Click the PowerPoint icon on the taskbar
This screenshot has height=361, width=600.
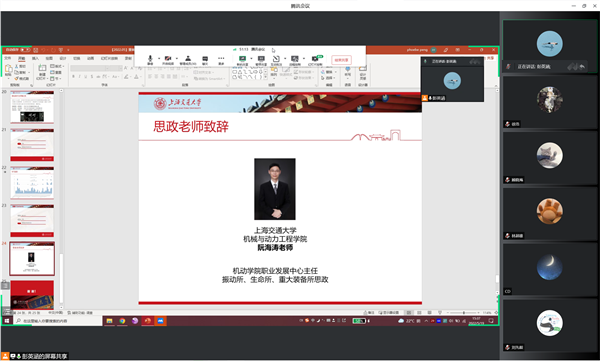tap(148, 321)
